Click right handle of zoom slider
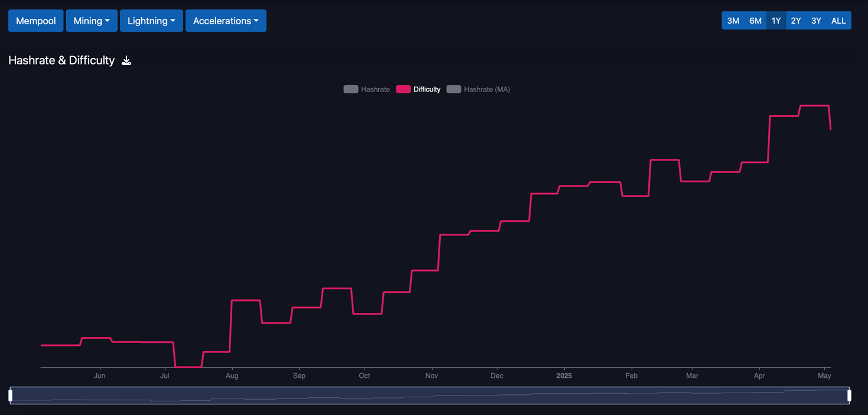868x415 pixels. [x=849, y=395]
